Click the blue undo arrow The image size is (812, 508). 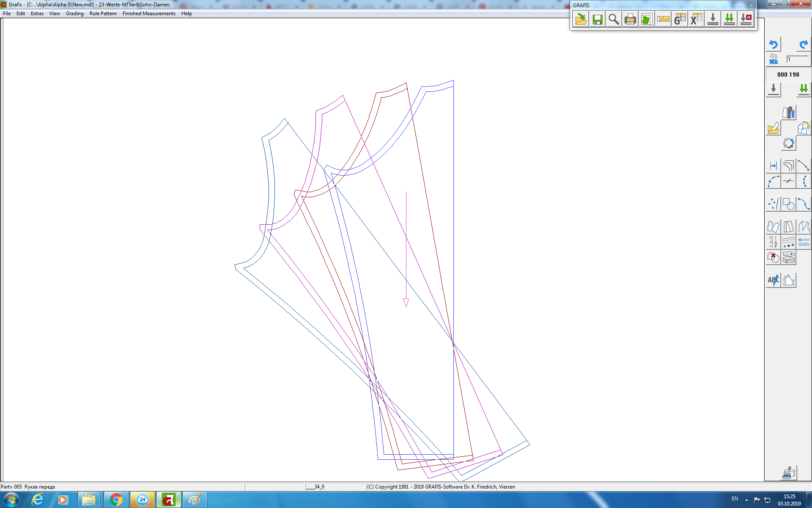[774, 44]
